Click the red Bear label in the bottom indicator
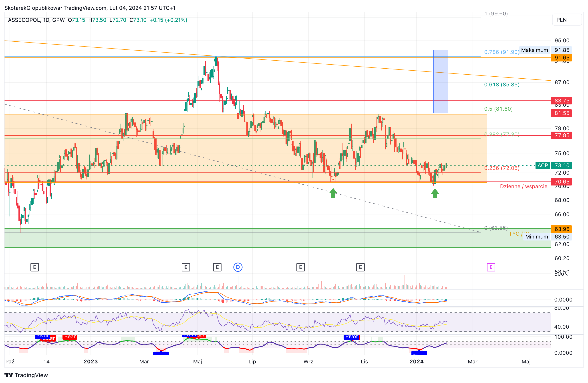Screen dimensions: 588x383 pyautogui.click(x=70, y=337)
